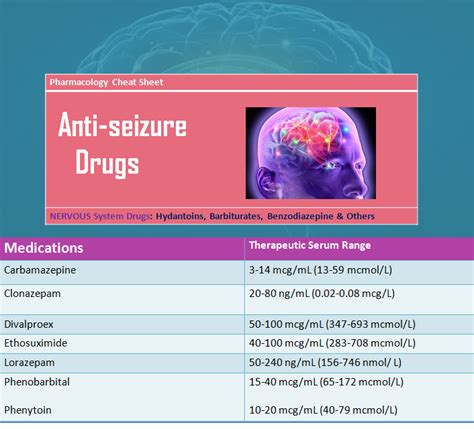Click the 'Anti-seizure Drugs' title text

coord(122,144)
